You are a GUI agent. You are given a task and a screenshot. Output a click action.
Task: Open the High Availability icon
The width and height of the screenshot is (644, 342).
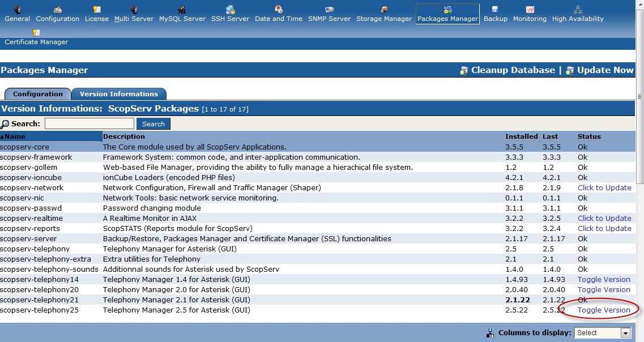[x=578, y=9]
